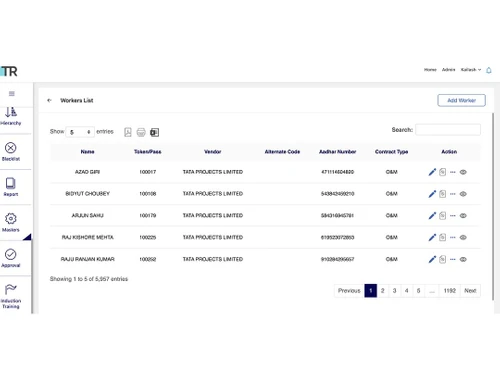
Task: Edit worker AZAD GIRI with the pencil icon
Action: pyautogui.click(x=432, y=172)
